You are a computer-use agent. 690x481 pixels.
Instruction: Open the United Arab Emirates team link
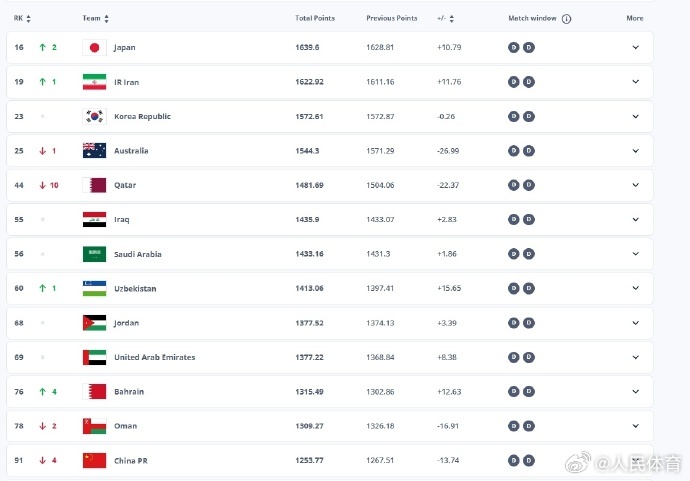[154, 357]
